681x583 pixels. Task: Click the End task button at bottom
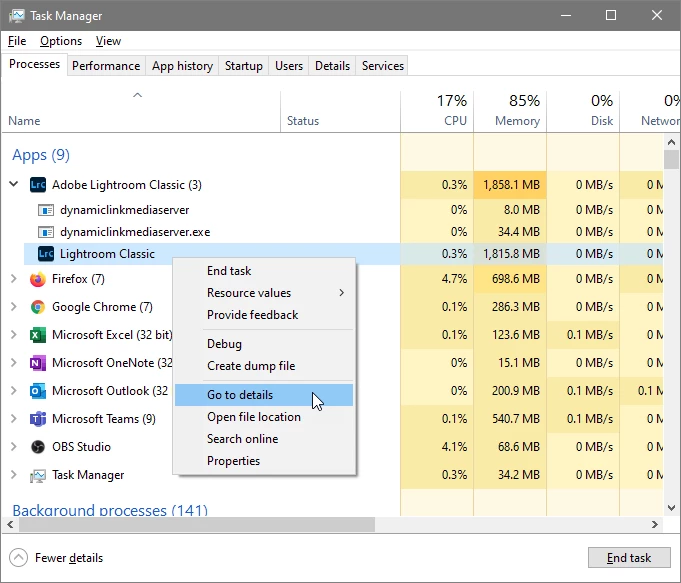(629, 558)
